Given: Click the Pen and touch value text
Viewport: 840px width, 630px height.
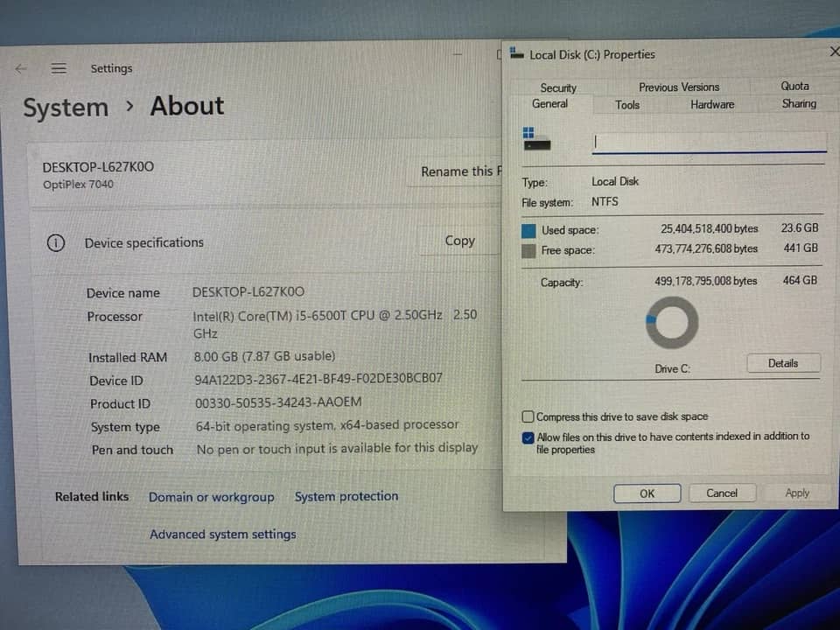Looking at the screenshot, I should point(337,448).
